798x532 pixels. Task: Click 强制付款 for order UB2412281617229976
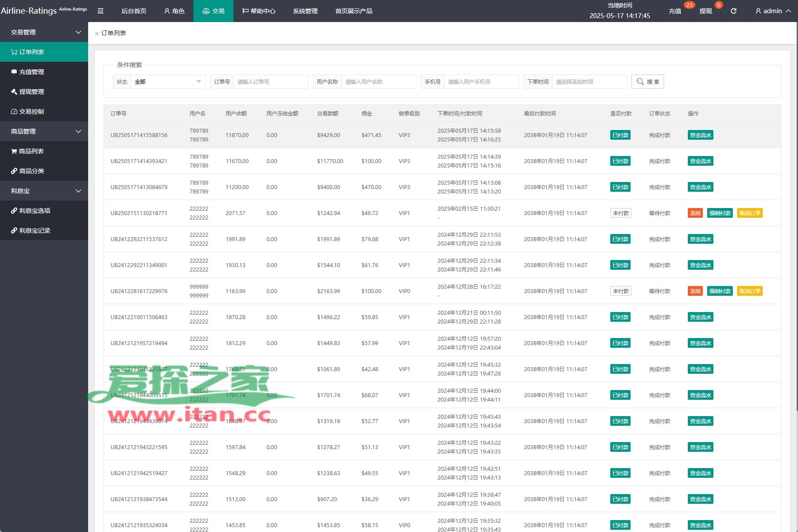click(x=720, y=291)
